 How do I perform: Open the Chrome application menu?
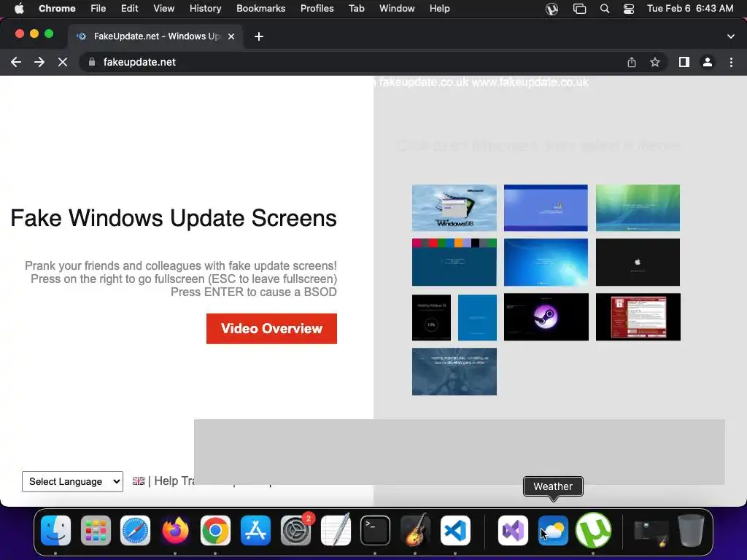click(57, 8)
